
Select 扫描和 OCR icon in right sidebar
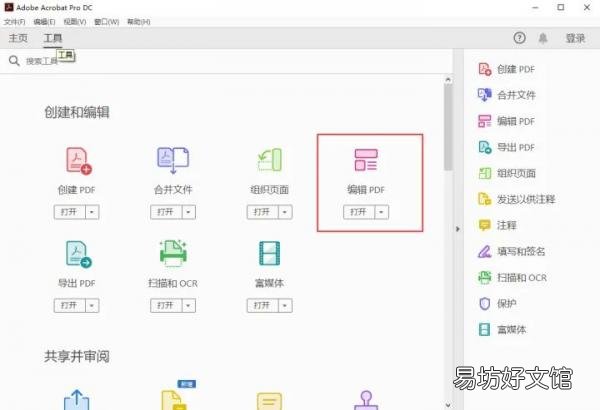[x=485, y=278]
